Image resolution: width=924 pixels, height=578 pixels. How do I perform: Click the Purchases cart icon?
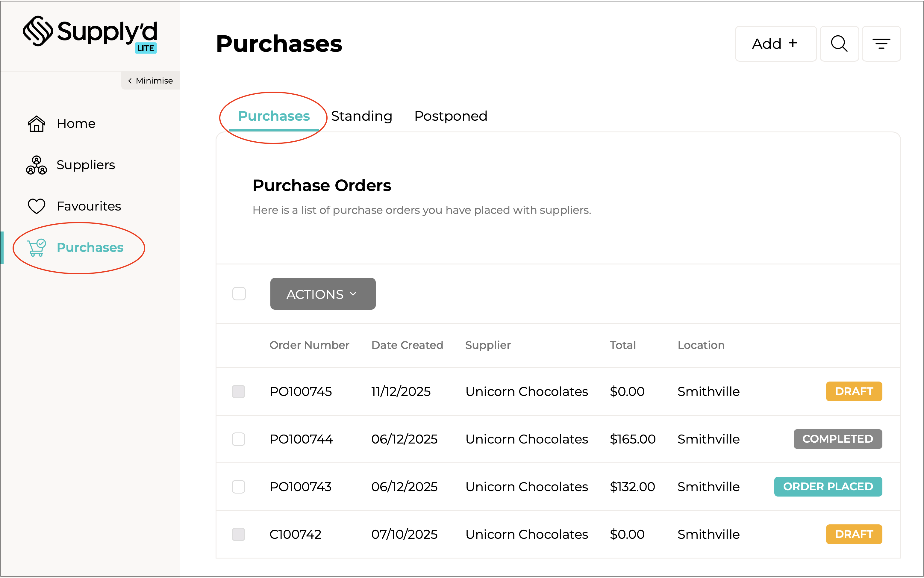coord(36,248)
